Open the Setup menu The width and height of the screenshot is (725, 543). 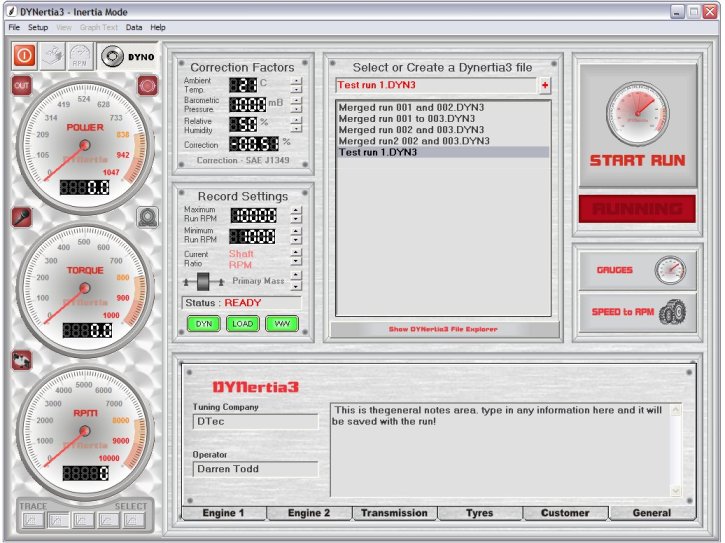pos(38,27)
